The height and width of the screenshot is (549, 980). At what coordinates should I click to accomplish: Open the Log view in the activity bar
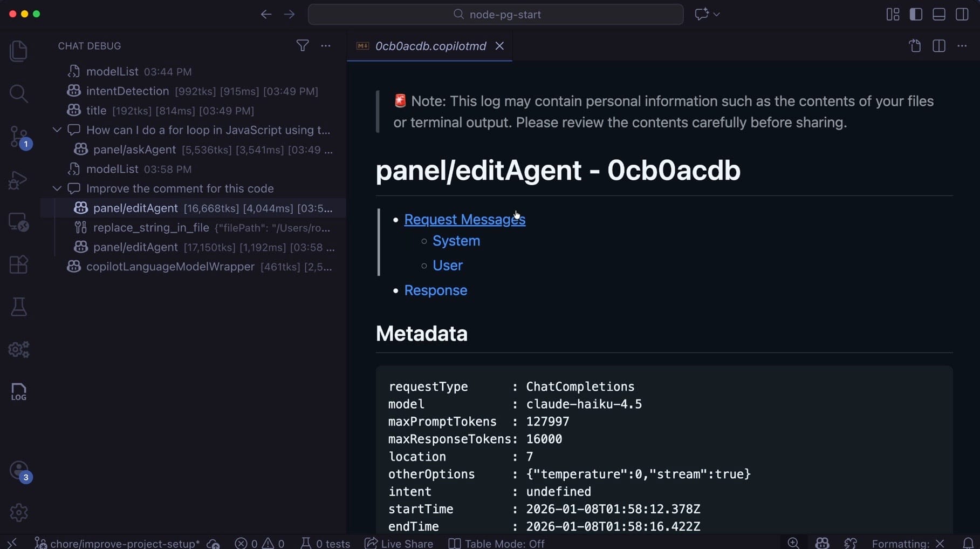19,391
